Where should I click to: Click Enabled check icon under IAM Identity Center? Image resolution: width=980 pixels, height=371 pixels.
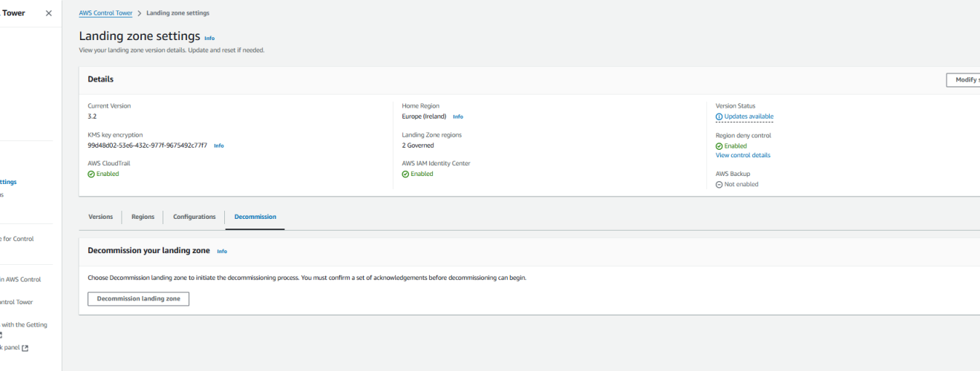click(x=405, y=174)
